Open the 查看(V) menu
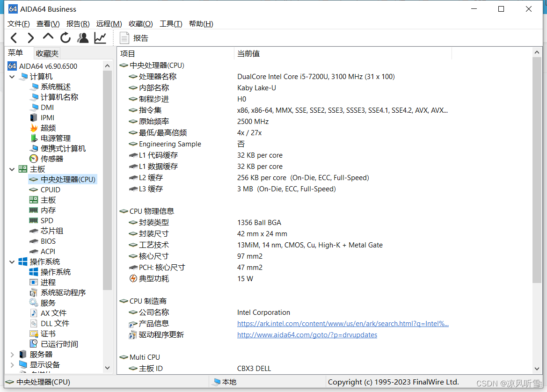 [48, 24]
